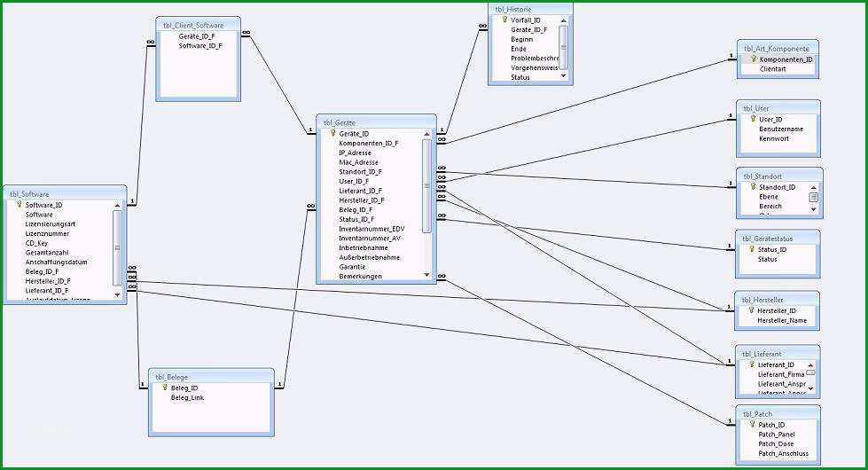
Task: Click the tbl_Geräte scrollbar up arrow
Action: 426,134
